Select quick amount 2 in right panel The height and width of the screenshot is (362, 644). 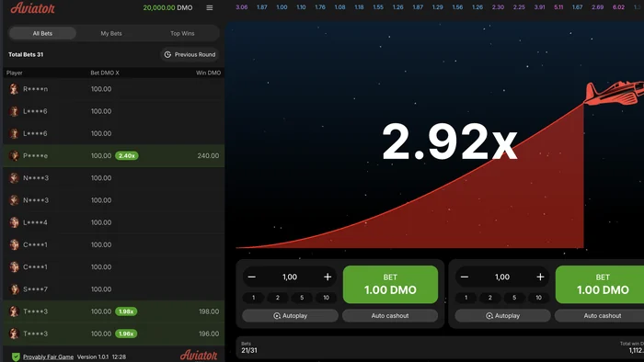point(490,298)
